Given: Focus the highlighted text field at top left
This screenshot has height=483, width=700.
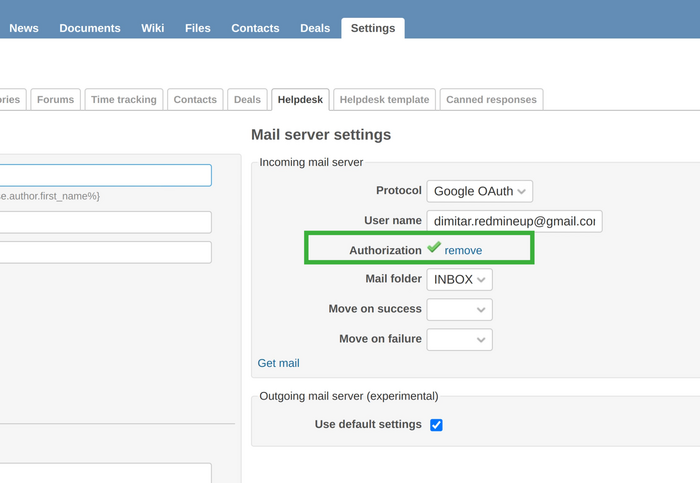Looking at the screenshot, I should tap(105, 176).
